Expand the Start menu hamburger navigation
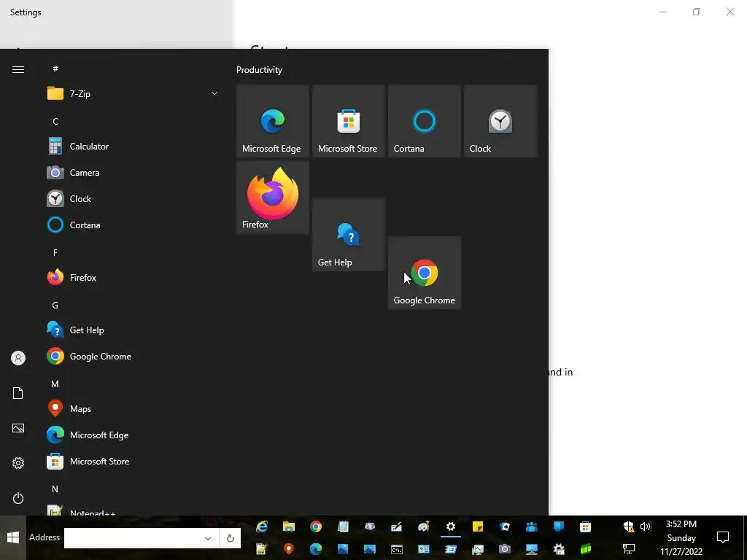This screenshot has width=747, height=560. (18, 69)
